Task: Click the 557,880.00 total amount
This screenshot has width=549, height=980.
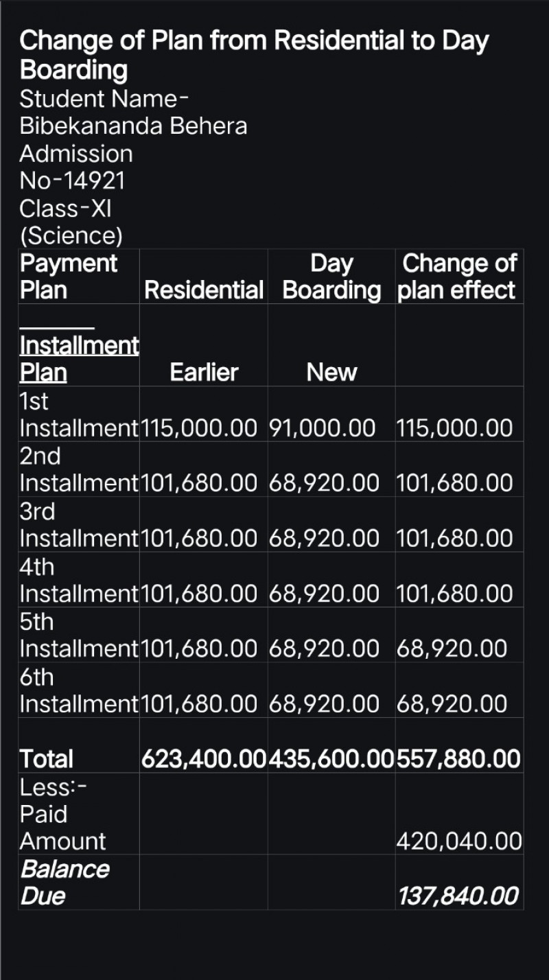Action: [x=458, y=759]
